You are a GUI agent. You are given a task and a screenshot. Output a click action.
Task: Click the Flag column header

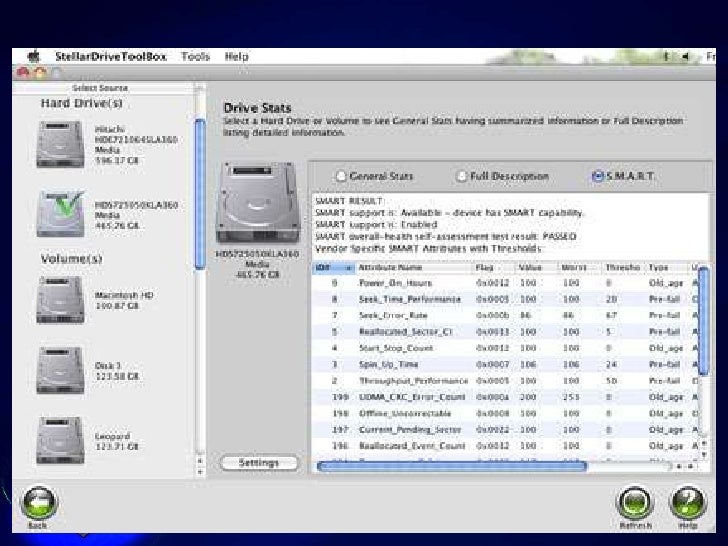pyautogui.click(x=494, y=268)
